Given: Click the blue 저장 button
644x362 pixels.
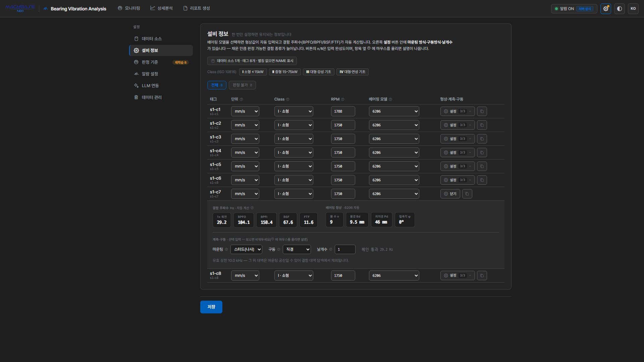Looking at the screenshot, I should tap(211, 307).
